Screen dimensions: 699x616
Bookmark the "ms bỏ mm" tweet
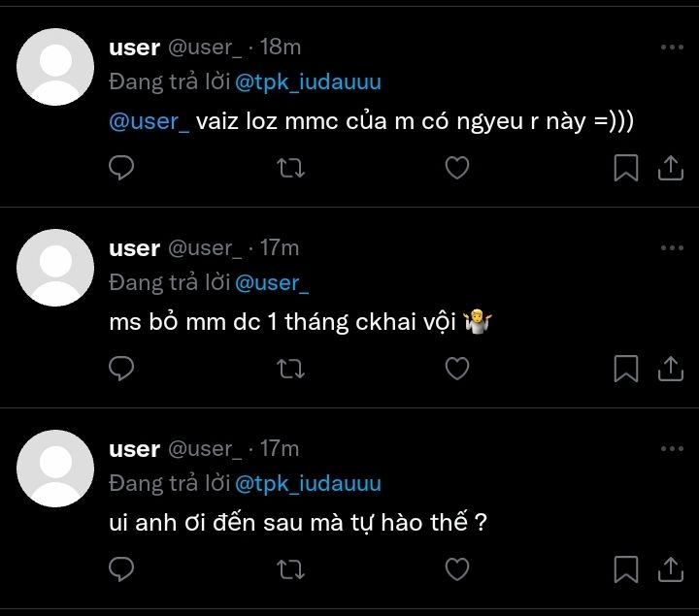[626, 369]
